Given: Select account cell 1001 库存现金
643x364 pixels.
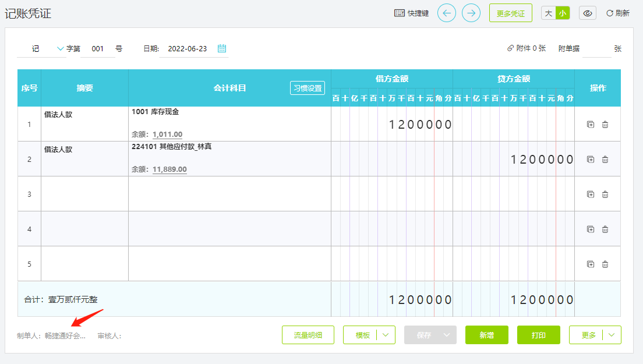Looking at the screenshot, I should pos(229,124).
